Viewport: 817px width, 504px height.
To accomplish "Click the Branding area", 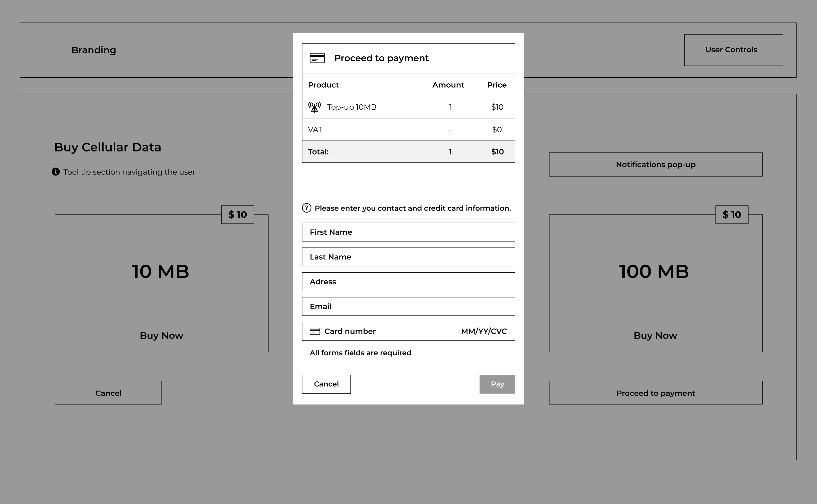I will (94, 50).
